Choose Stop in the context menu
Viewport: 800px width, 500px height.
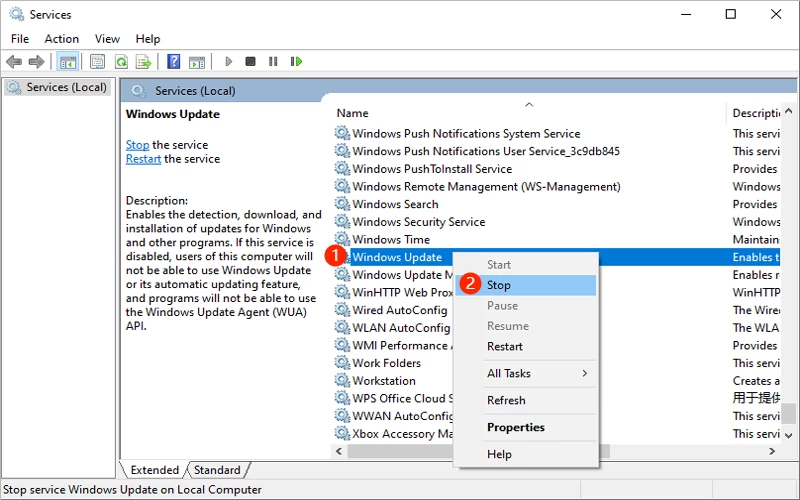525,285
